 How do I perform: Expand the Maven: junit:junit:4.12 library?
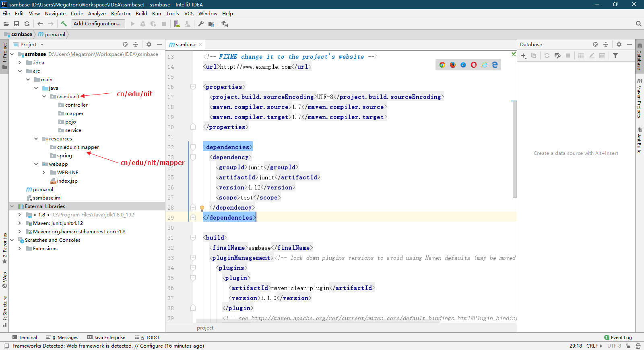tap(20, 223)
